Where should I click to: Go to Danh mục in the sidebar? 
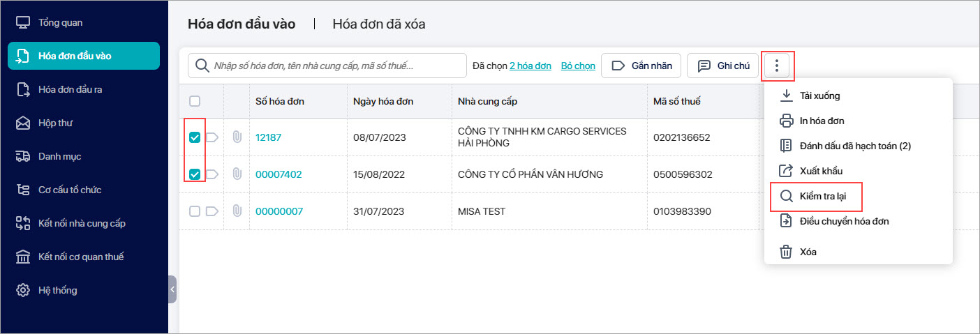[59, 157]
